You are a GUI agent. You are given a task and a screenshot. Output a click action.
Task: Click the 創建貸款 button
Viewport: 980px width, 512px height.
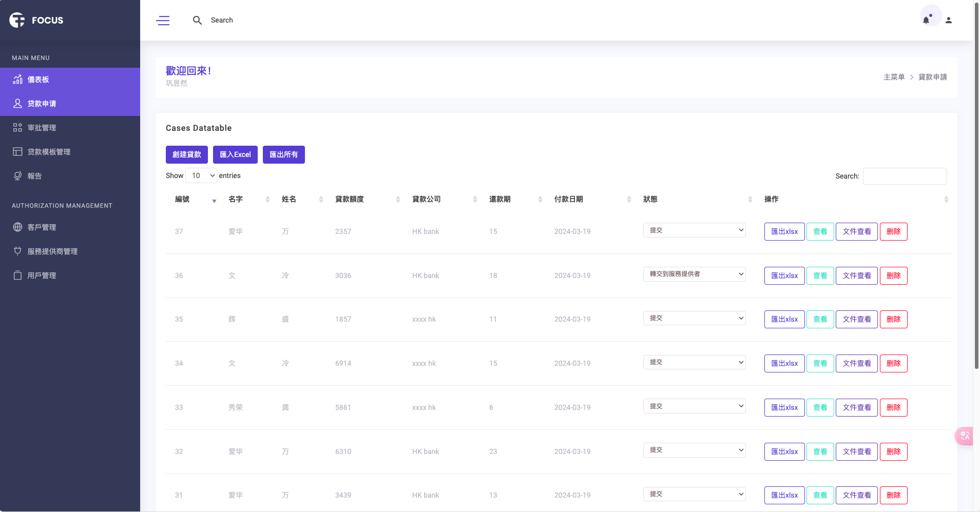(187, 154)
